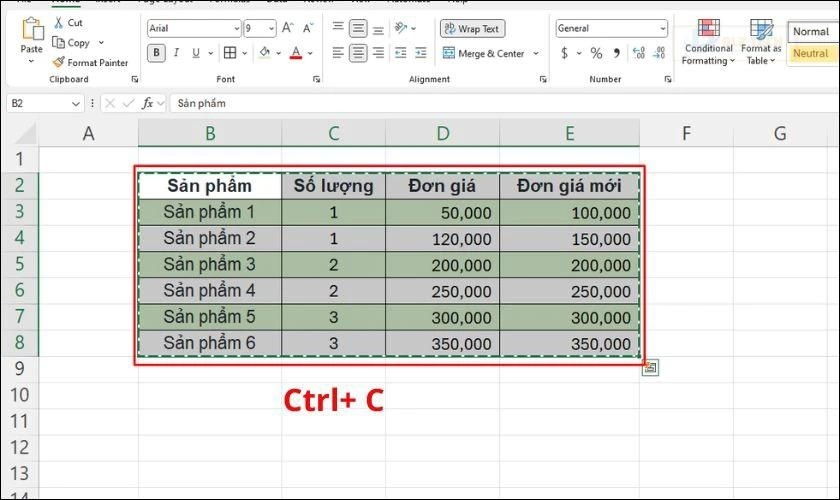Open font size dropdown
Viewport: 840px width, 500px height.
click(x=271, y=28)
